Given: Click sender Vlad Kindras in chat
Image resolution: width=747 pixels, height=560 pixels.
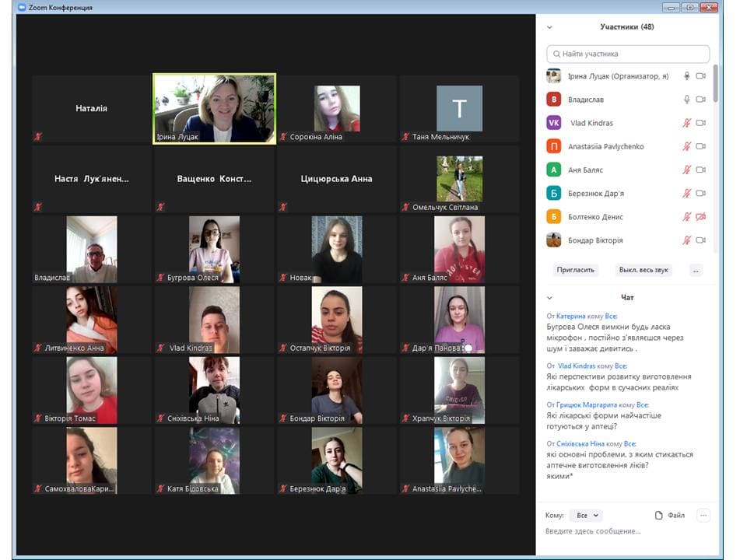Looking at the screenshot, I should click(577, 366).
